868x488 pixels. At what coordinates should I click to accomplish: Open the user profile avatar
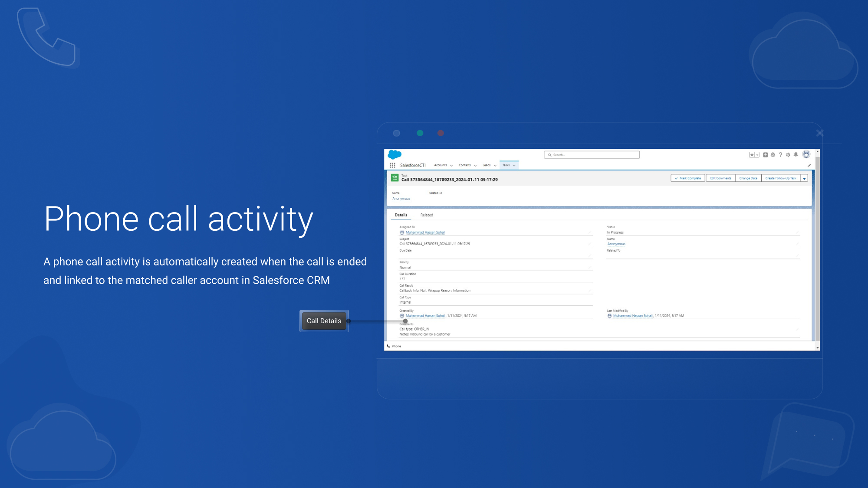806,154
